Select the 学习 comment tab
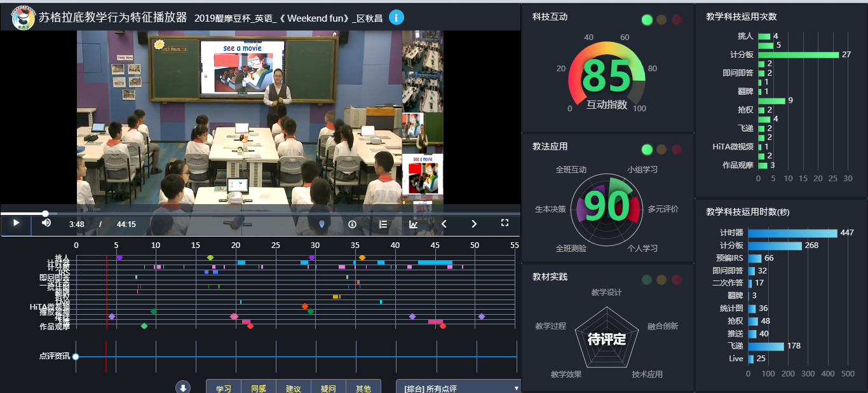 224,387
